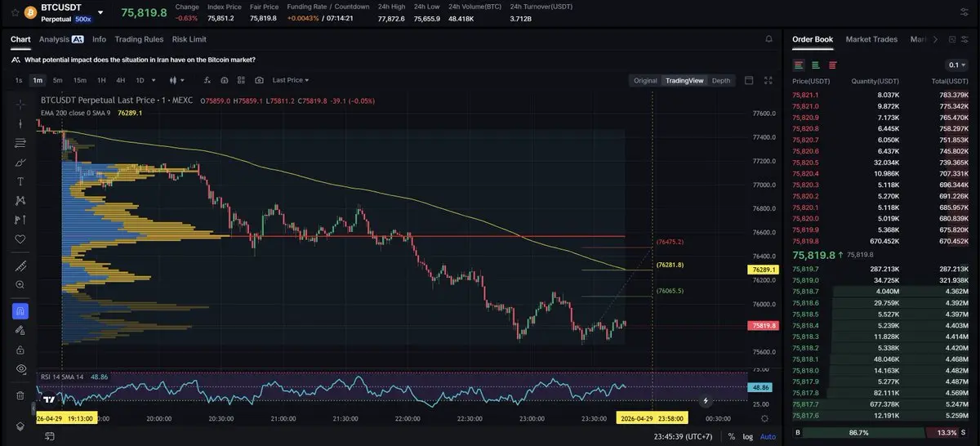The image size is (980, 446).
Task: Take a chart snapshot with camera icon
Action: 259,80
